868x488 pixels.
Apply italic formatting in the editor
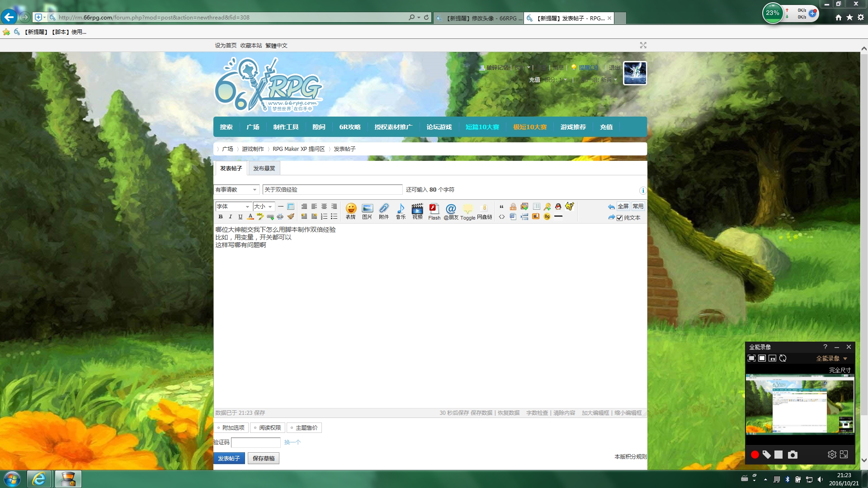(x=231, y=217)
